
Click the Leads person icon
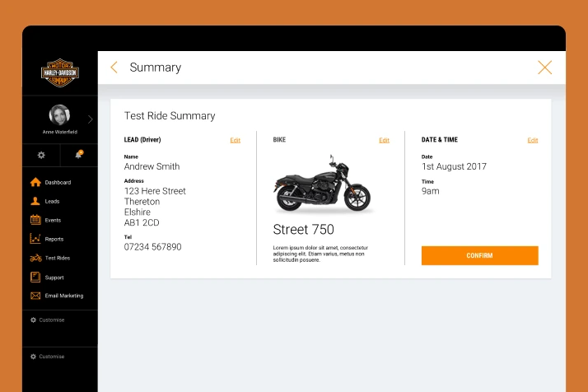click(35, 201)
